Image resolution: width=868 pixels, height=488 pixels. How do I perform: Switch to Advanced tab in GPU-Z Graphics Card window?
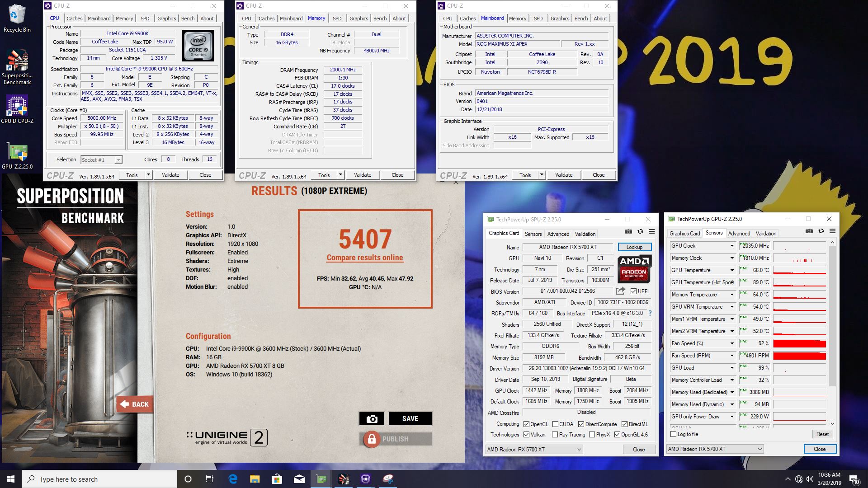(558, 234)
